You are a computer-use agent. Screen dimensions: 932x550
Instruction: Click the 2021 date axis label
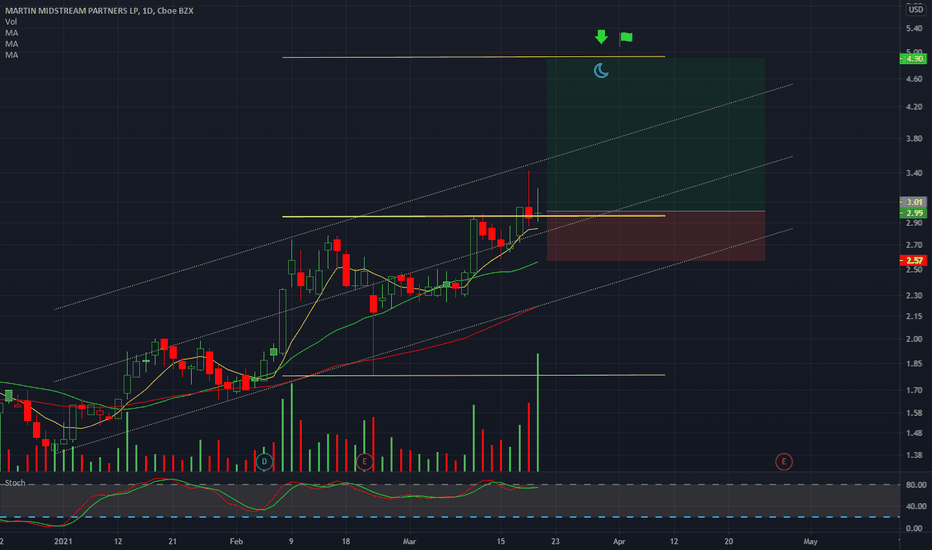coord(63,542)
